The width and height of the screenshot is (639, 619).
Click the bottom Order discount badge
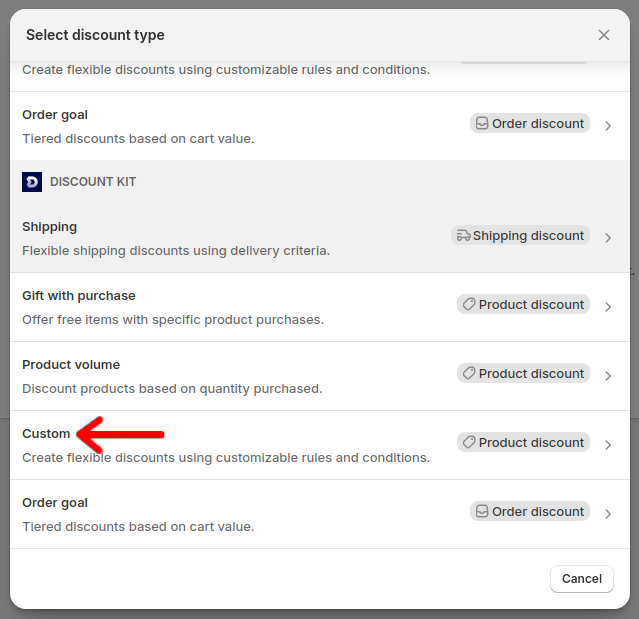pyautogui.click(x=530, y=511)
